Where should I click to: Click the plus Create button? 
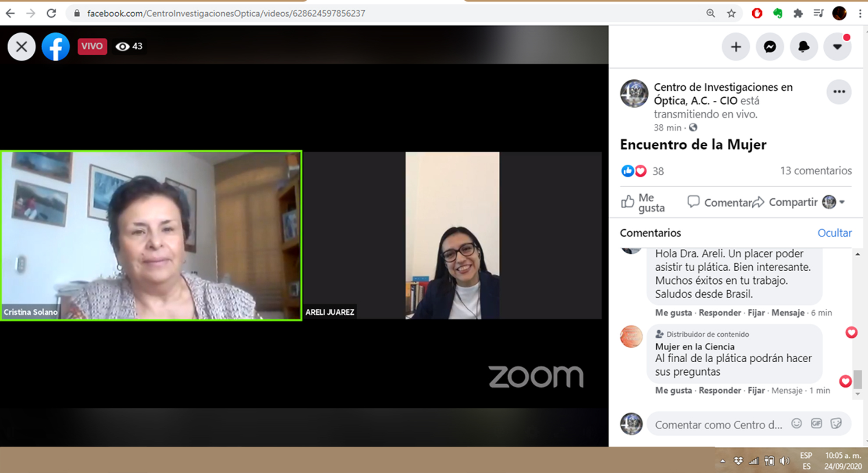(x=736, y=46)
